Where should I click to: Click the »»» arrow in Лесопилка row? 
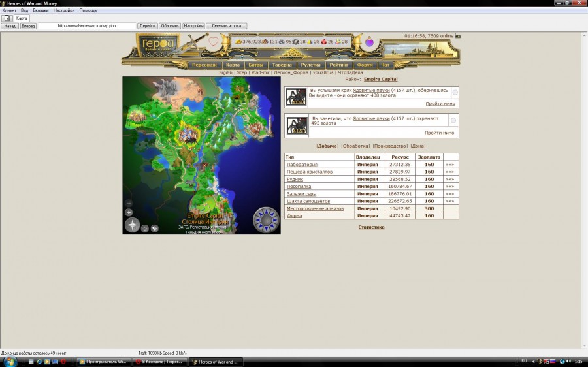point(450,186)
